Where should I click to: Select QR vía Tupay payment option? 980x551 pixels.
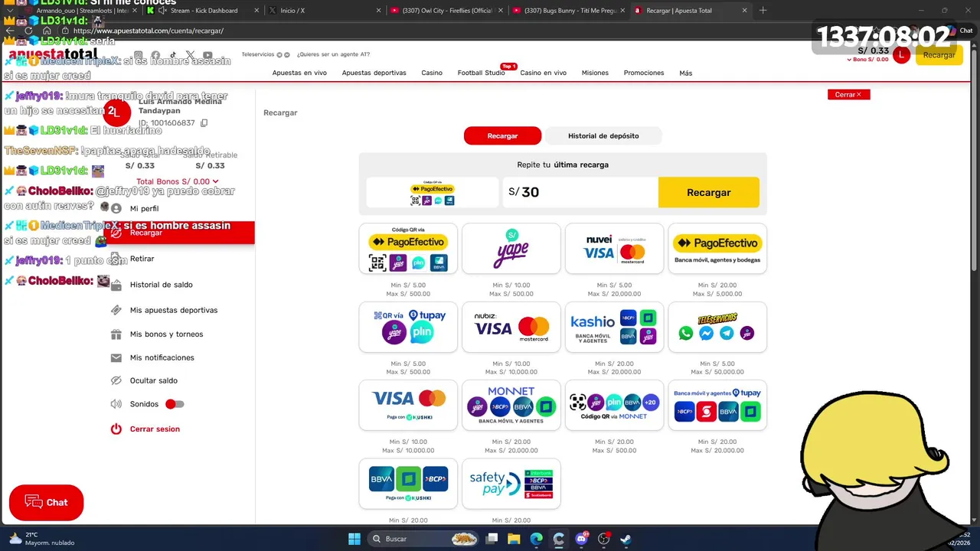408,328
